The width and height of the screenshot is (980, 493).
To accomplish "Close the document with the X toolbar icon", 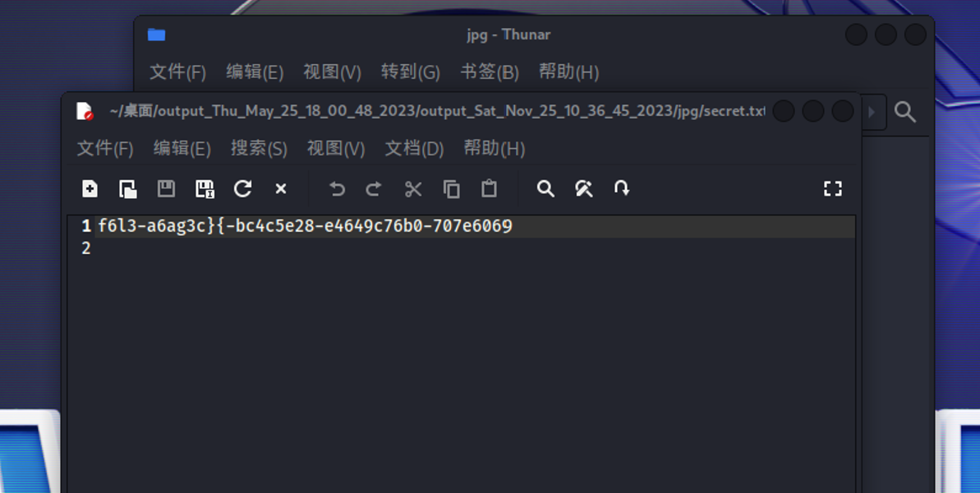I will pyautogui.click(x=281, y=189).
